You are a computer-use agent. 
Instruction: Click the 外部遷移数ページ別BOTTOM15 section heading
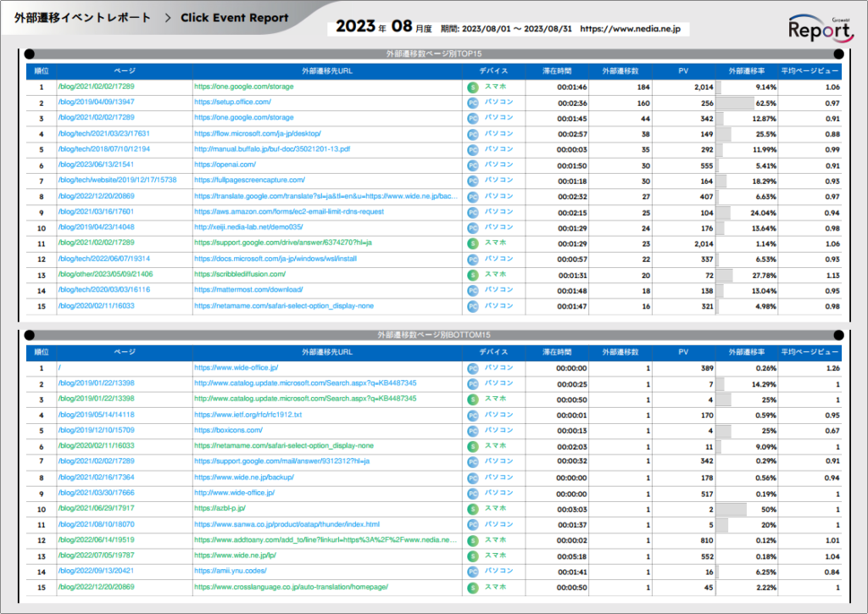coord(433,335)
